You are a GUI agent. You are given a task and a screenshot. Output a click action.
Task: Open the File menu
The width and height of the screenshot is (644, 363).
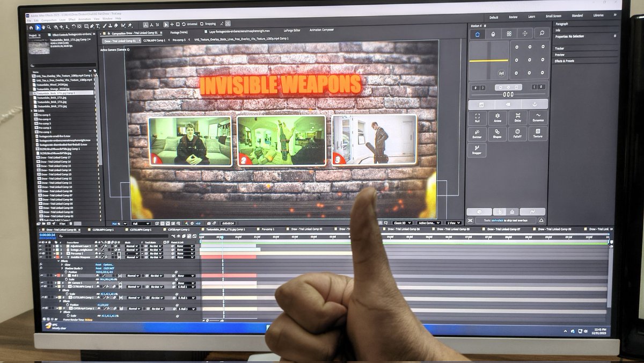click(x=29, y=20)
